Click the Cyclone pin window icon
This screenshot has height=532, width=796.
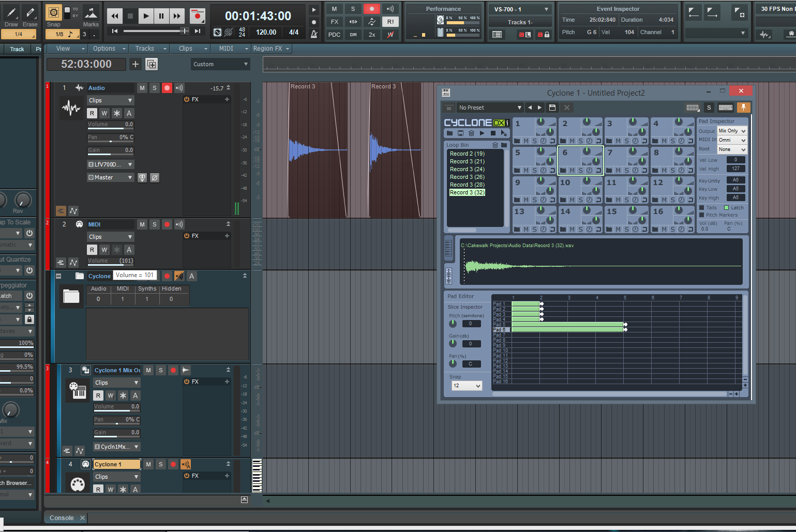pyautogui.click(x=743, y=107)
